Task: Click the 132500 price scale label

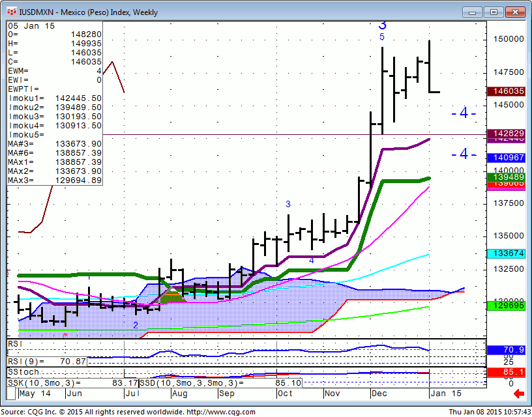Action: point(509,269)
